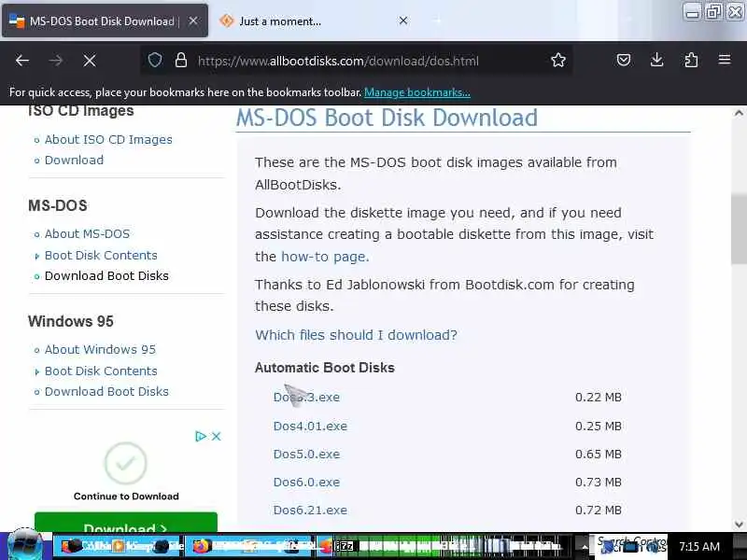This screenshot has width=747, height=560.
Task: Expand Windows 95 Boot Disk Contents
Action: (101, 371)
